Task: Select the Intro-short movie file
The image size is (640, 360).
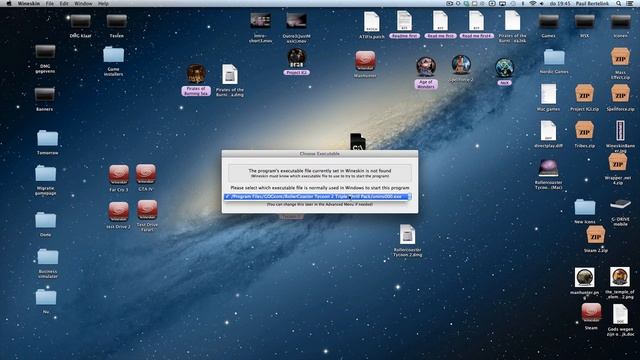Action: click(260, 21)
